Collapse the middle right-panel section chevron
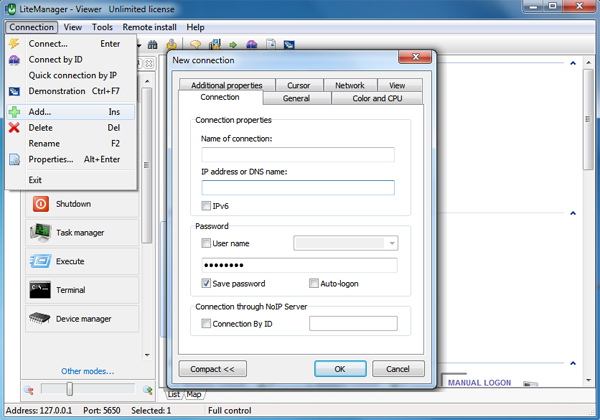The height and width of the screenshot is (420, 600). tap(573, 213)
